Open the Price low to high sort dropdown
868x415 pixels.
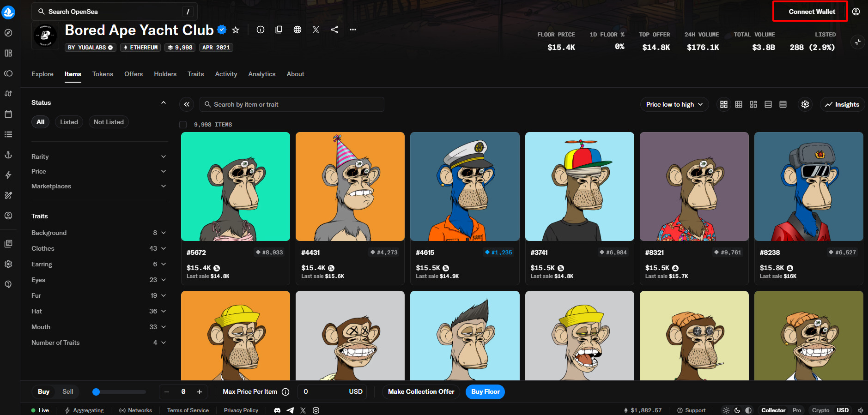click(x=674, y=104)
